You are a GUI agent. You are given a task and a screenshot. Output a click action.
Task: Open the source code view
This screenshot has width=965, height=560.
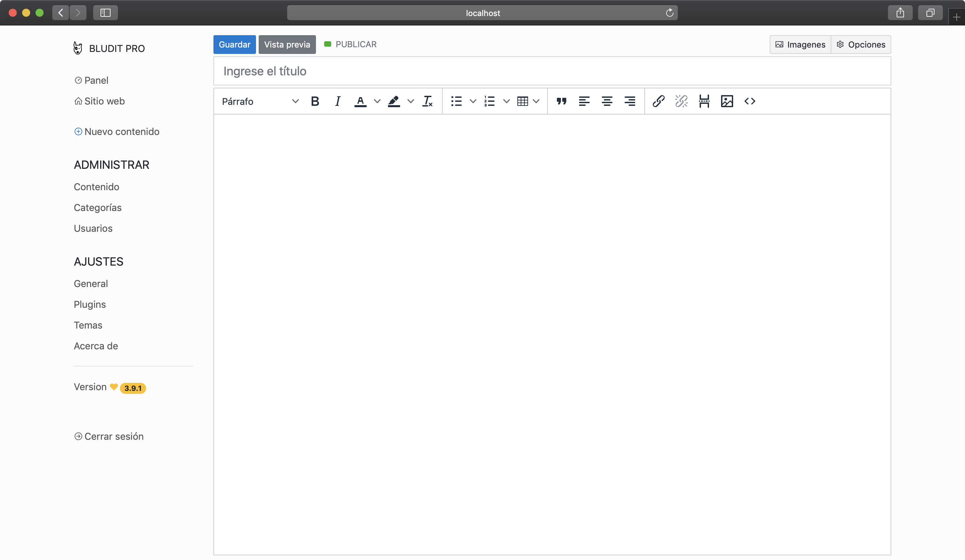(750, 101)
